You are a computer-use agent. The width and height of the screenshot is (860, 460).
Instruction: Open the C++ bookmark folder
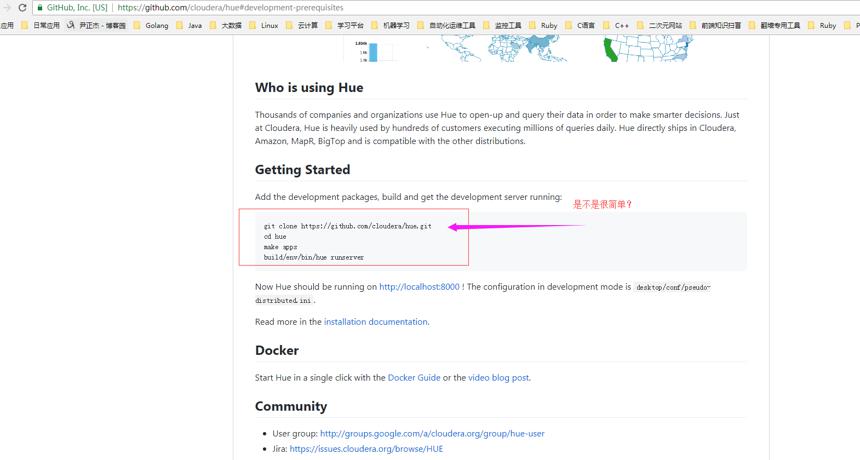tap(616, 25)
